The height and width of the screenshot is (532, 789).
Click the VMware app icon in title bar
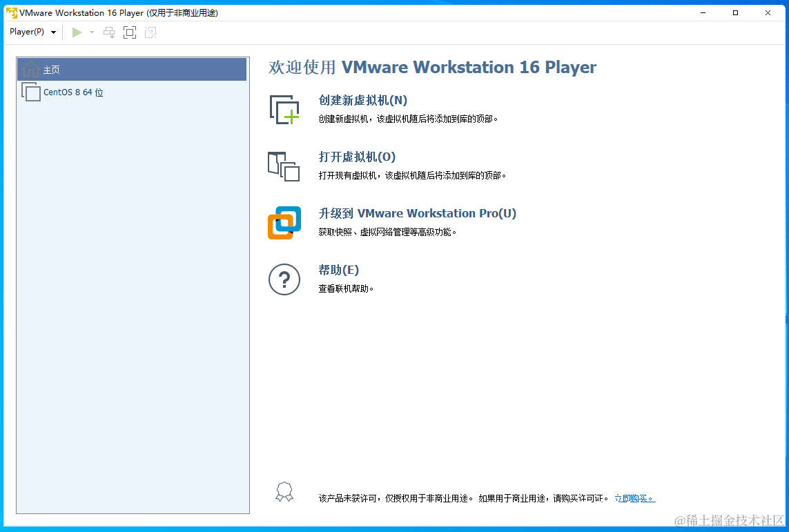[x=11, y=12]
